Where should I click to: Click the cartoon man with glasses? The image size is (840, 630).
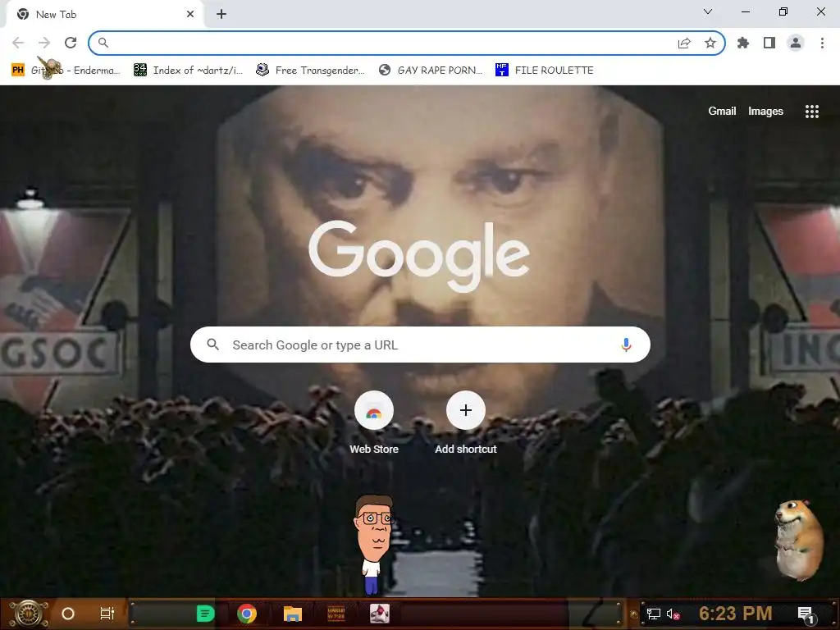(373, 544)
